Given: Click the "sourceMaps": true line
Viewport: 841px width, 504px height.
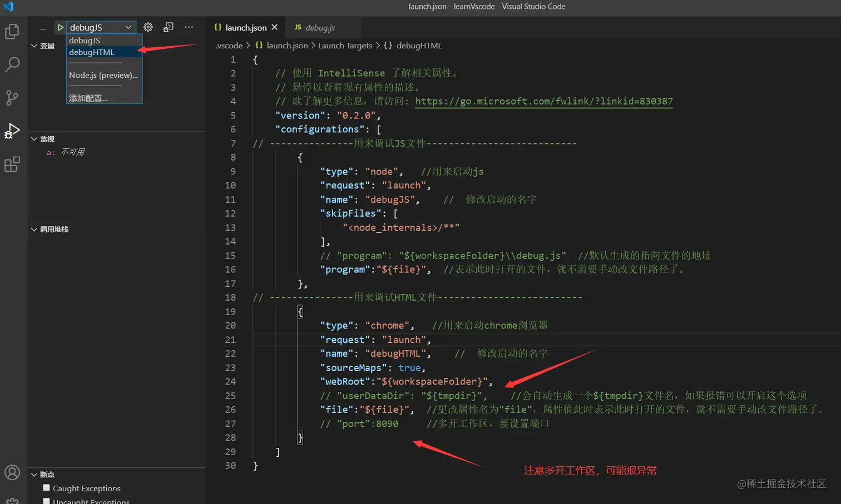Looking at the screenshot, I should point(373,368).
